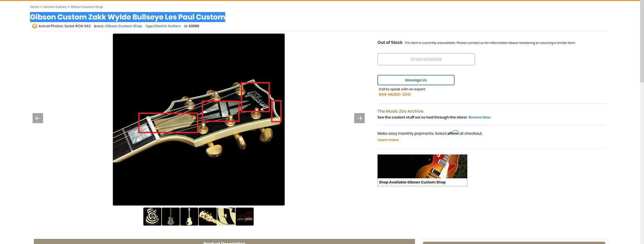Open the Electric Guitars type link
Screen dimensions: 644x244
[x=167, y=26]
